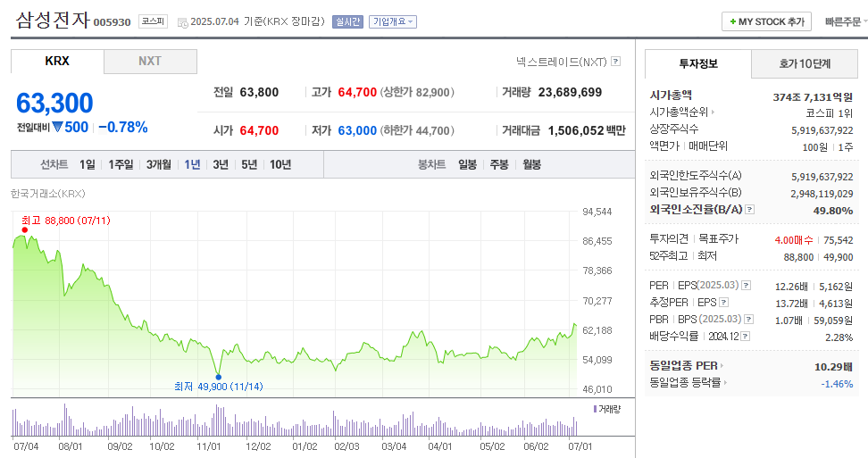Select the 배당수익률 value 2.28%
868x458 pixels.
839,337
